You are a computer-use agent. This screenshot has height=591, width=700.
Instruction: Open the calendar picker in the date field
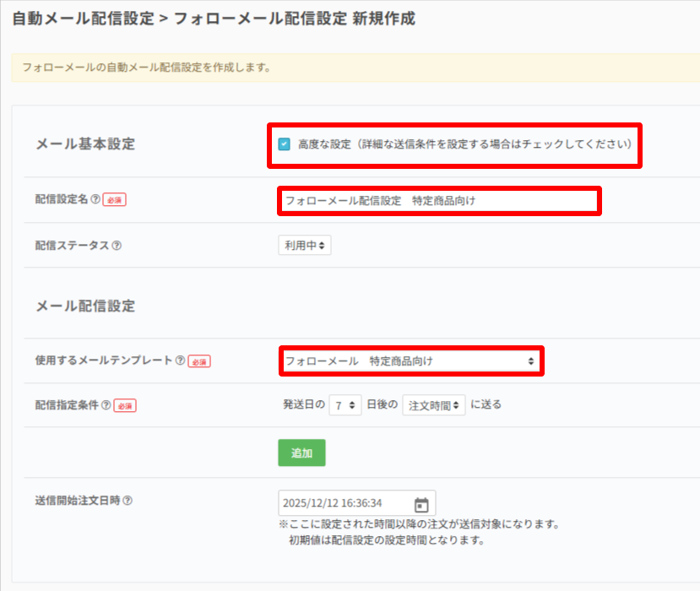pos(421,505)
